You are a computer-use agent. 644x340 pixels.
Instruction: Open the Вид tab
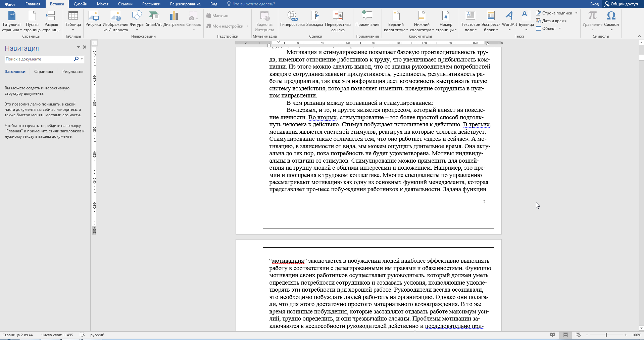click(x=214, y=4)
